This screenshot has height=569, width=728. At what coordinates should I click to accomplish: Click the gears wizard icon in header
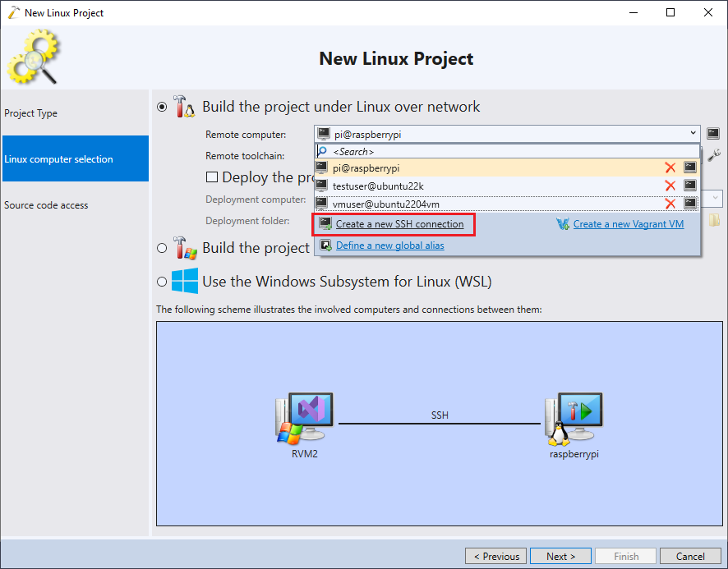[33, 57]
